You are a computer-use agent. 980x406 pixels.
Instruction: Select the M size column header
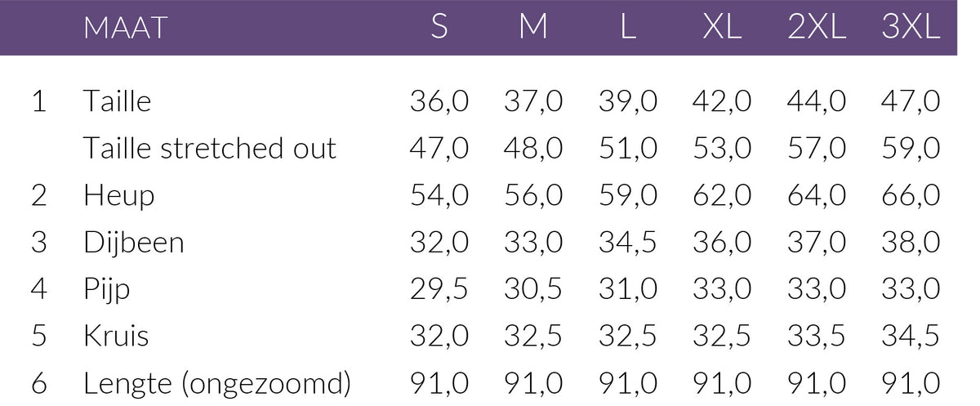[533, 28]
